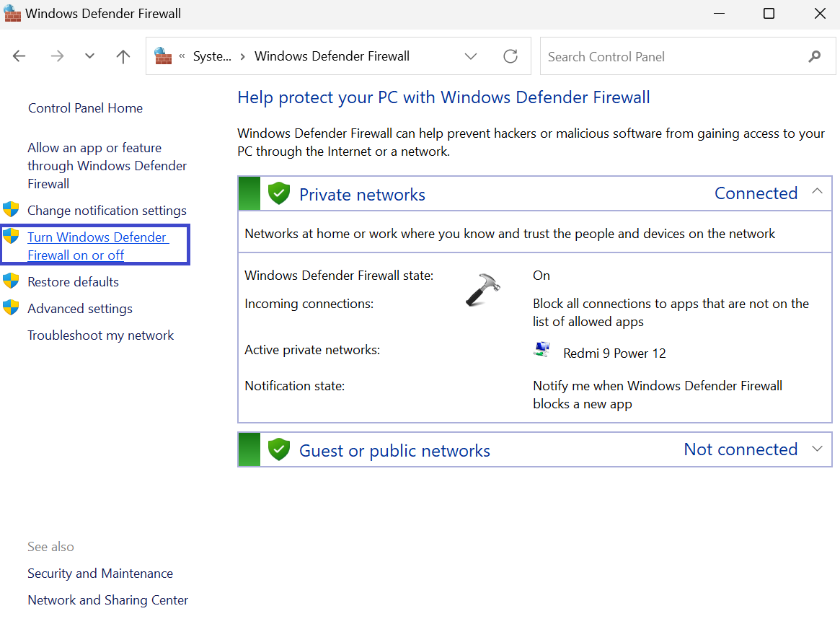840x624 pixels.
Task: Click the Back navigation arrow
Action: [19, 56]
